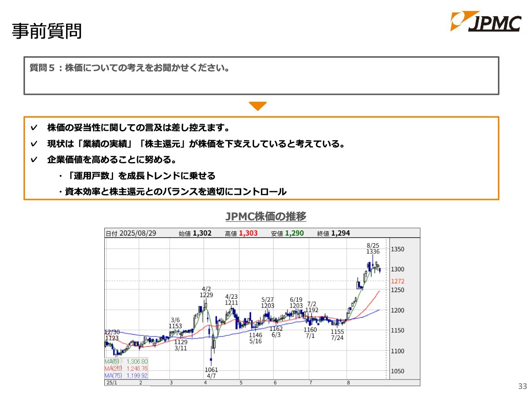Click the orange downward triangle arrow
This screenshot has width=532, height=399.
(x=258, y=106)
